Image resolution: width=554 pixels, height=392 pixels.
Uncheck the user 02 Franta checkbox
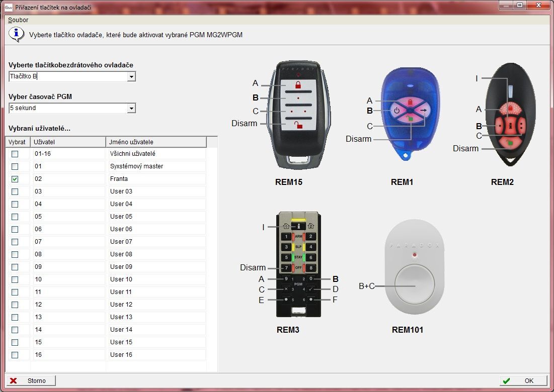point(15,179)
